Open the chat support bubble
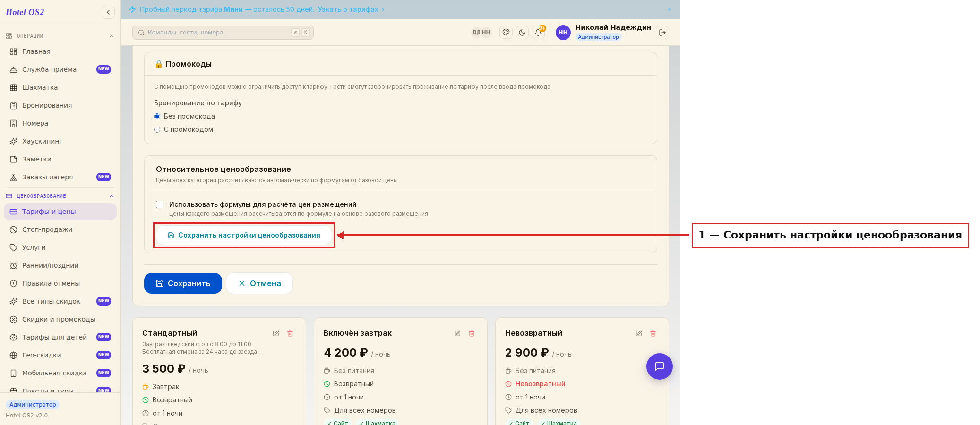Viewport: 980px width, 425px height. click(660, 366)
